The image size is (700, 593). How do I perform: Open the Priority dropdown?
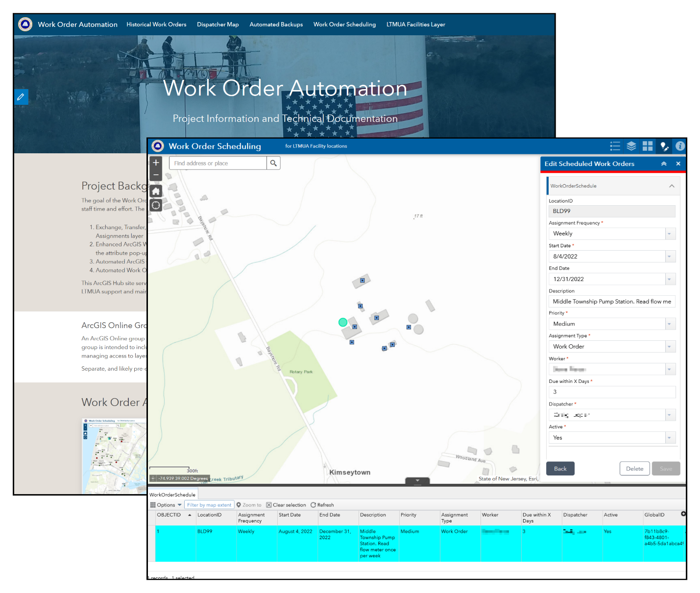(x=669, y=324)
